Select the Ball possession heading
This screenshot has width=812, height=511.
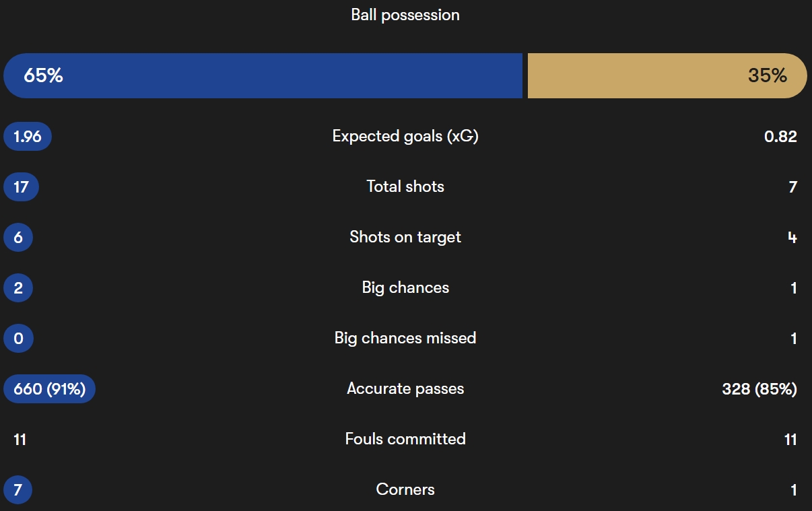point(405,15)
